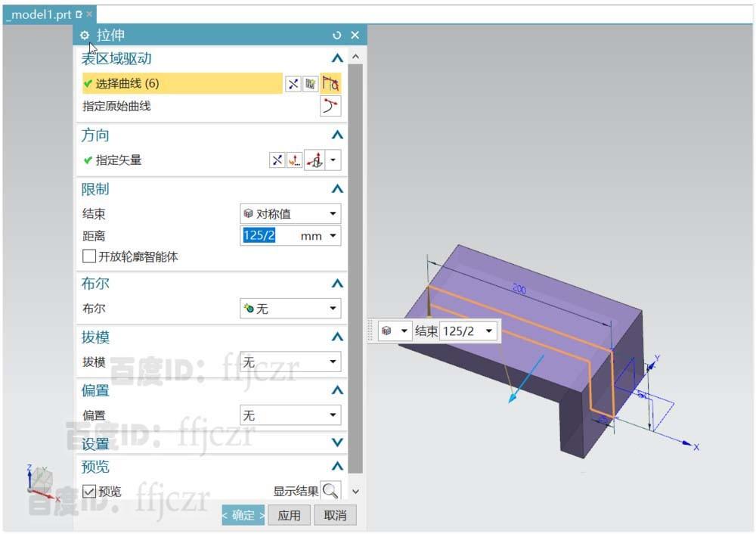Image resolution: width=756 pixels, height=534 pixels.
Task: Click the 应用 apply button
Action: coord(289,515)
